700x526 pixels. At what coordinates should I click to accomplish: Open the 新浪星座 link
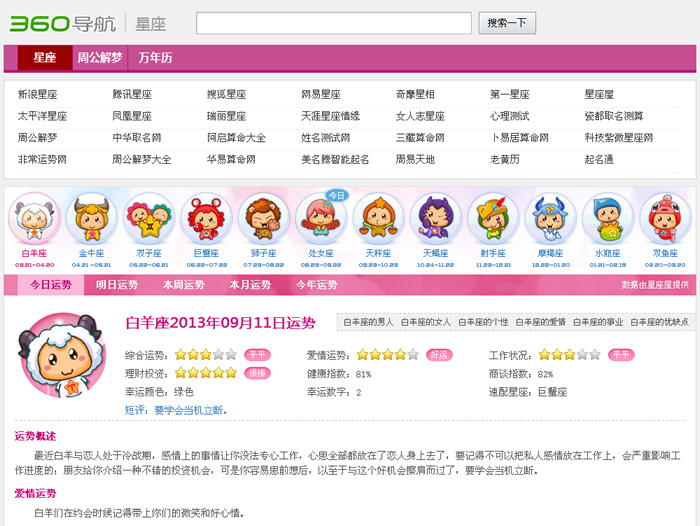point(38,95)
